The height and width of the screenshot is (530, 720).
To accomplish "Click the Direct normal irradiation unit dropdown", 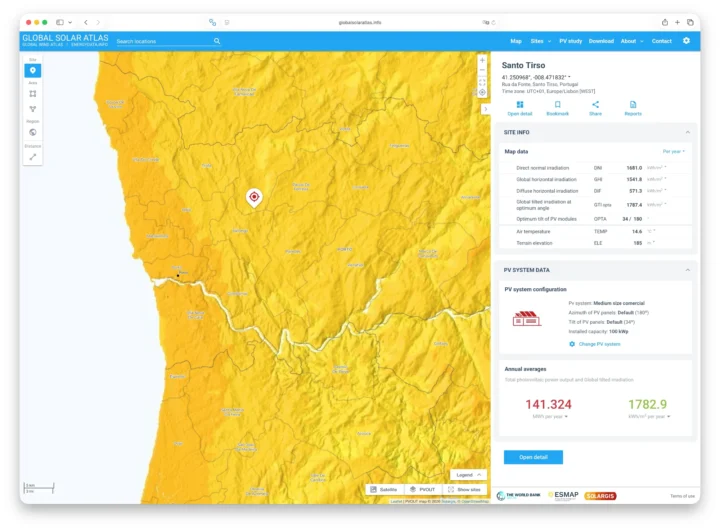I will tap(657, 168).
